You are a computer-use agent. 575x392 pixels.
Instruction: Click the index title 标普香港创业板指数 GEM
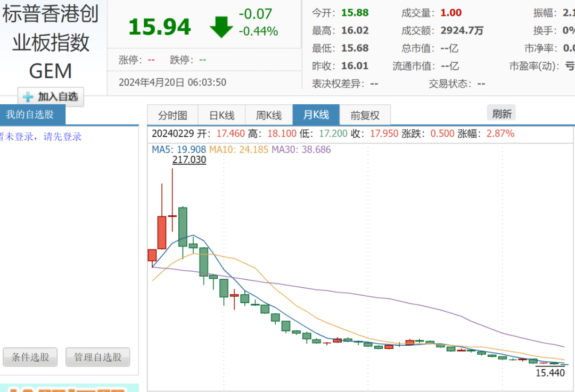tap(51, 43)
